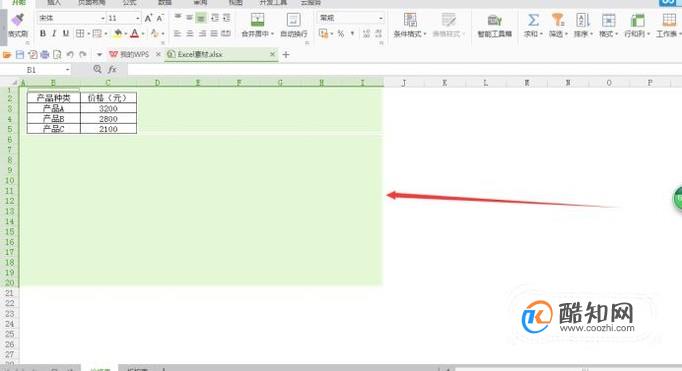Open the Filter funnel icon
This screenshot has height=371, width=682.
558,20
